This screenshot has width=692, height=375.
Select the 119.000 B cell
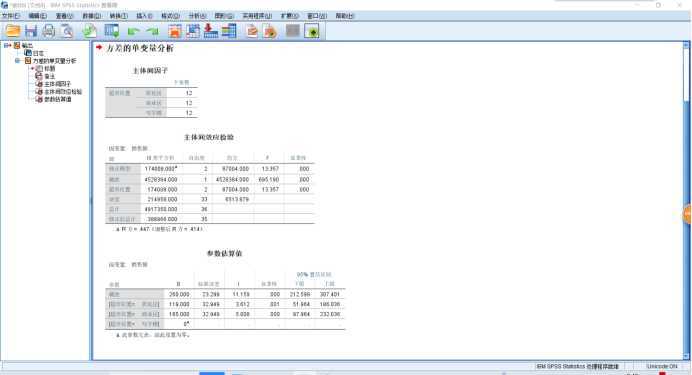tap(179, 304)
